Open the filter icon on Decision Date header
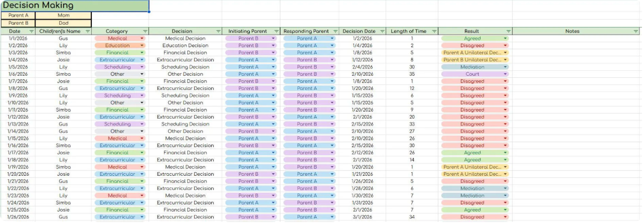The width and height of the screenshot is (644, 224). (383, 31)
